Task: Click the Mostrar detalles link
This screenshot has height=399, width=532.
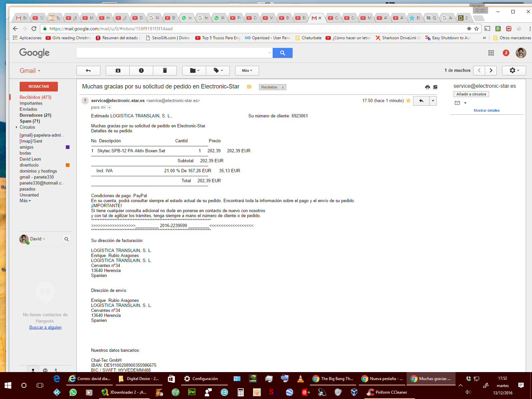Action: click(486, 110)
